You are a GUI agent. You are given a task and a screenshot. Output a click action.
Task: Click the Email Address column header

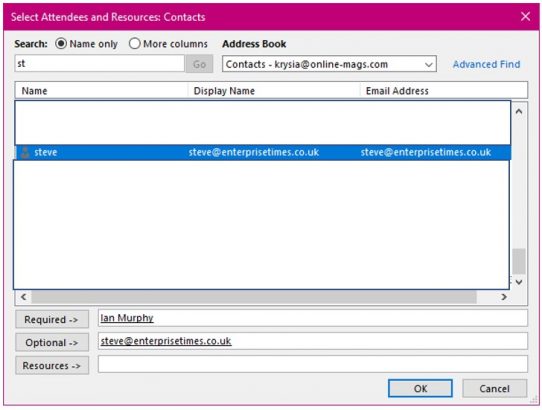pyautogui.click(x=444, y=91)
